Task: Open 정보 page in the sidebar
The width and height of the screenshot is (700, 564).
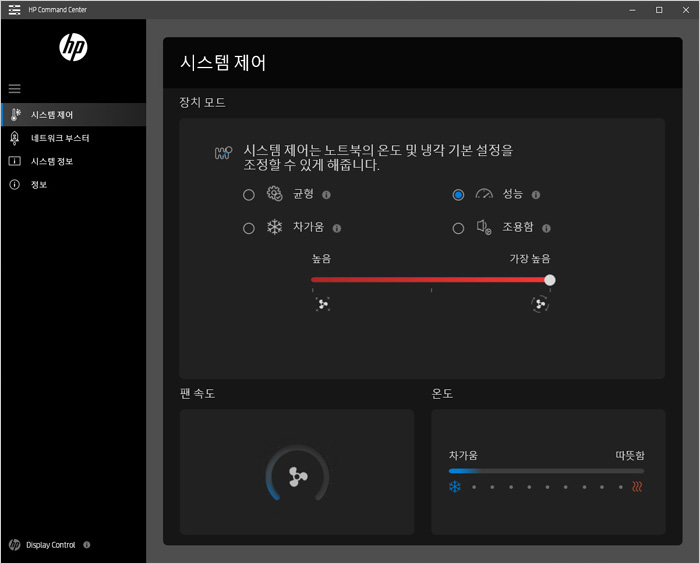Action: pyautogui.click(x=74, y=184)
